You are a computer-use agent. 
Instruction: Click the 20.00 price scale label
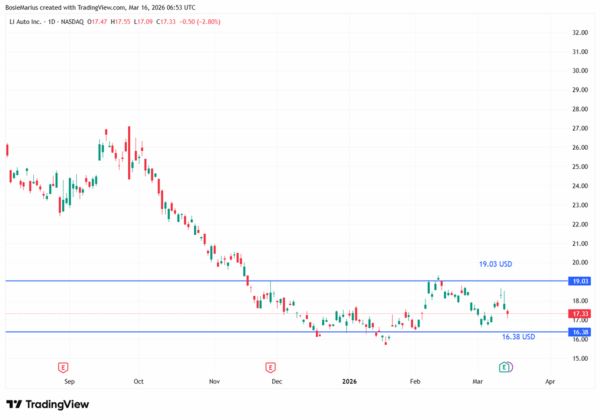pyautogui.click(x=580, y=263)
